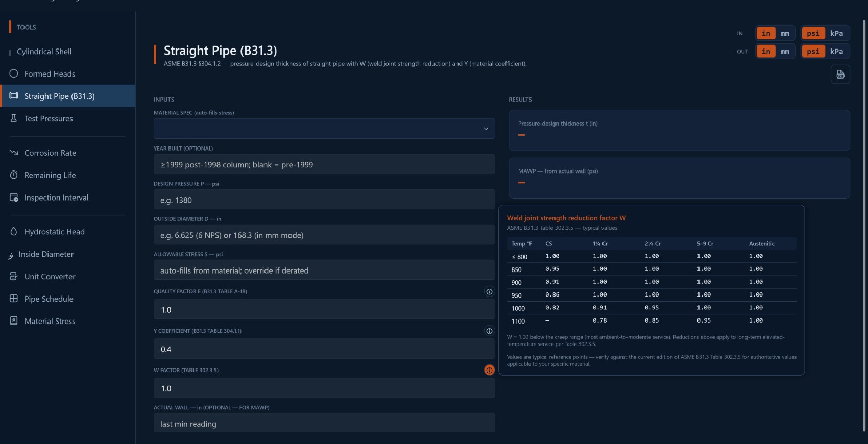Click the Pressure-design thickness result card
The width and height of the screenshot is (868, 444).
(679, 130)
